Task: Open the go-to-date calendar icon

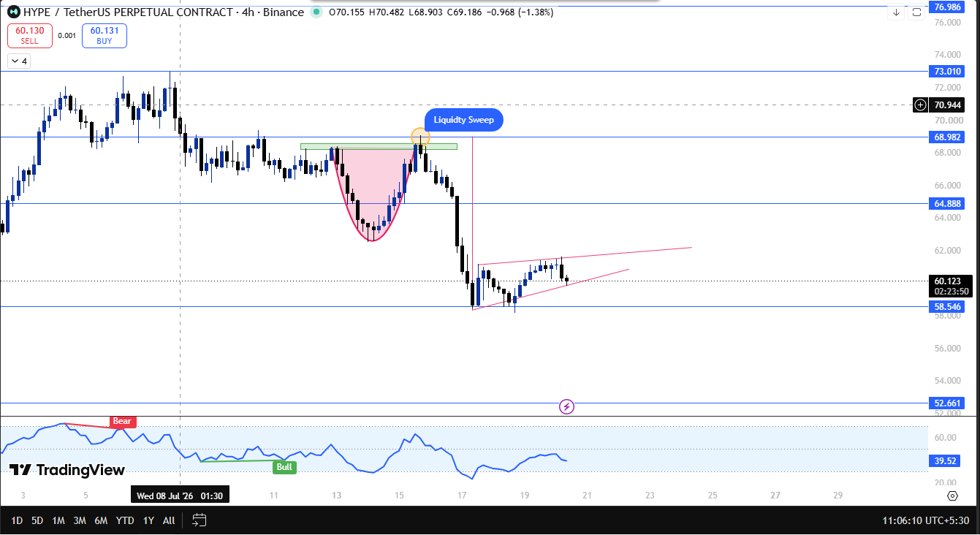Action: click(199, 520)
